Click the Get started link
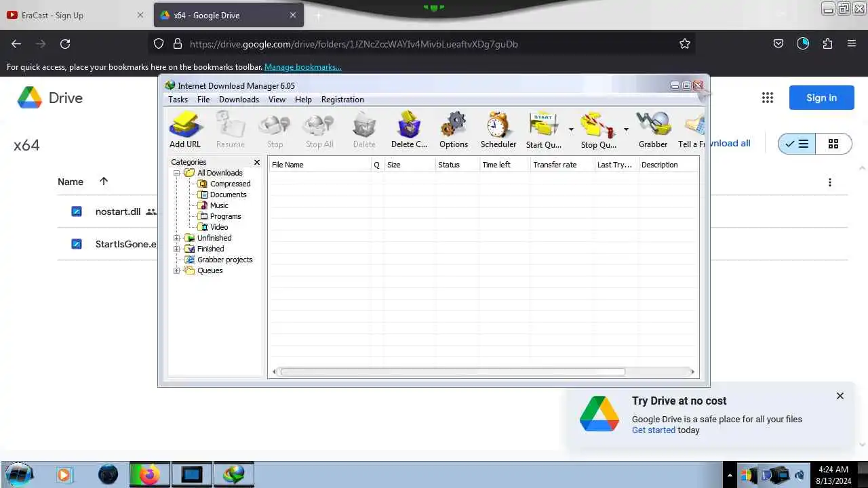Viewport: 868px width, 488px height. coord(654,430)
